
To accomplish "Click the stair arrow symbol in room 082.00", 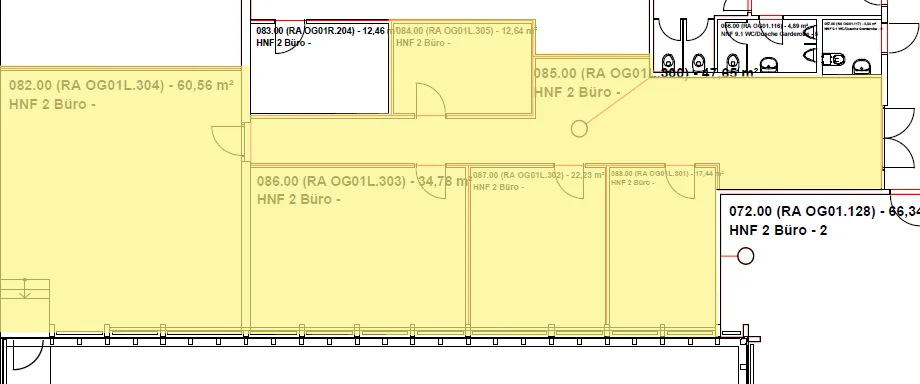I will (x=25, y=288).
